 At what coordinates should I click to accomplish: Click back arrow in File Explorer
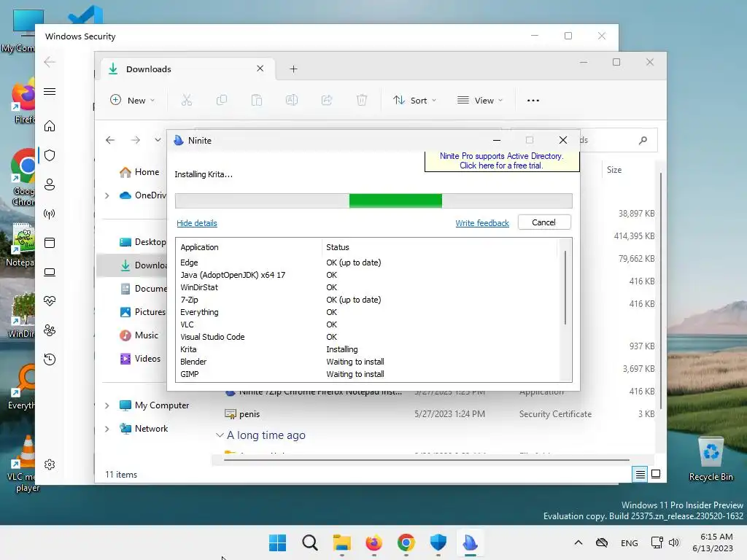[110, 140]
